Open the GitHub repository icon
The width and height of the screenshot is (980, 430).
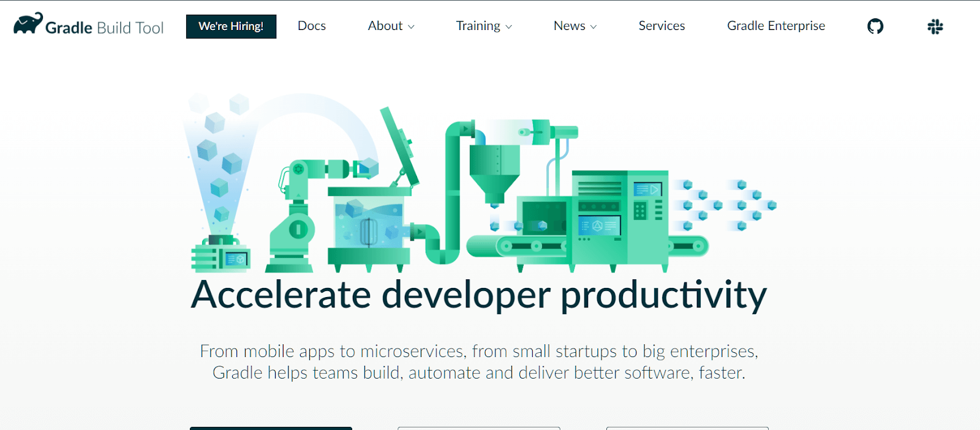coord(875,26)
